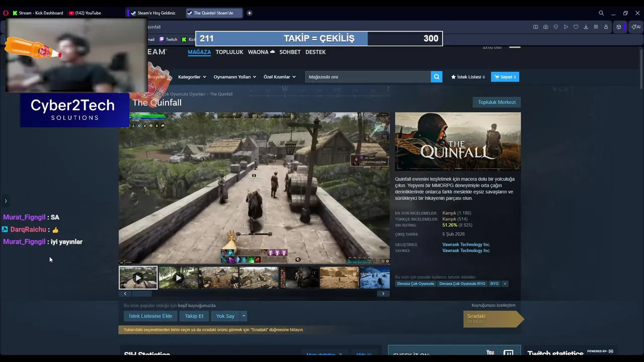Open the ad-blocker shield icon
The image size is (644, 362).
coord(555,27)
